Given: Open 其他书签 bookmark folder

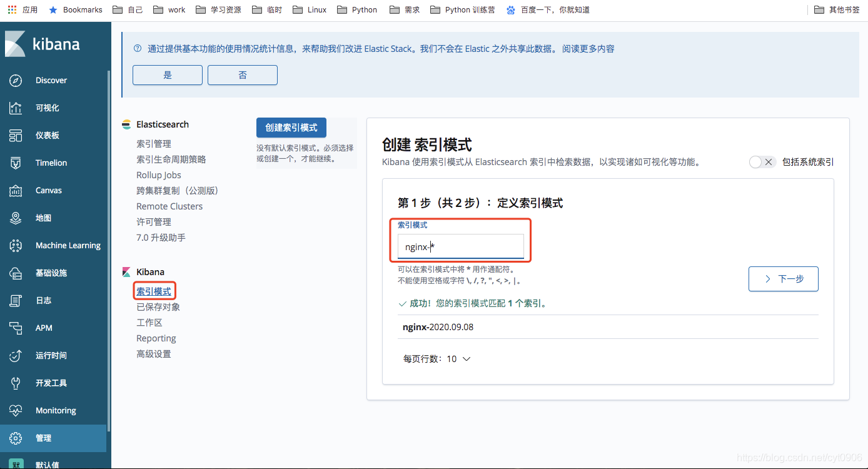Looking at the screenshot, I should [837, 9].
